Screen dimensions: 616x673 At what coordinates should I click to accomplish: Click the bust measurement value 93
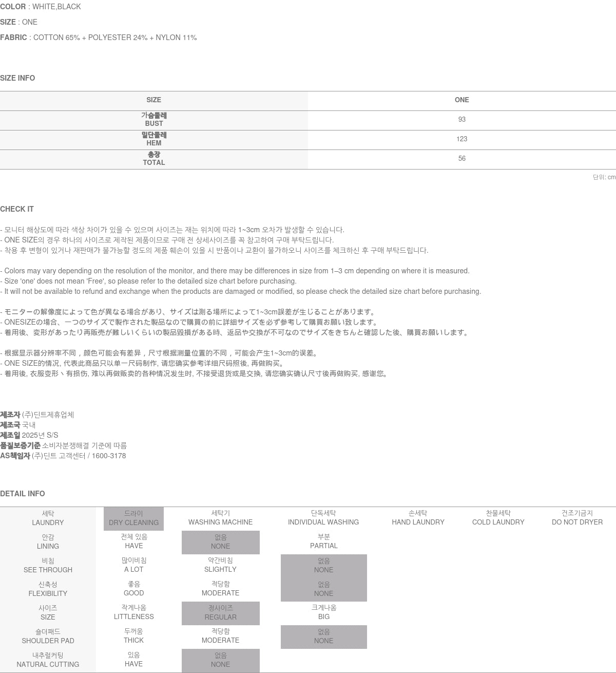click(x=461, y=120)
